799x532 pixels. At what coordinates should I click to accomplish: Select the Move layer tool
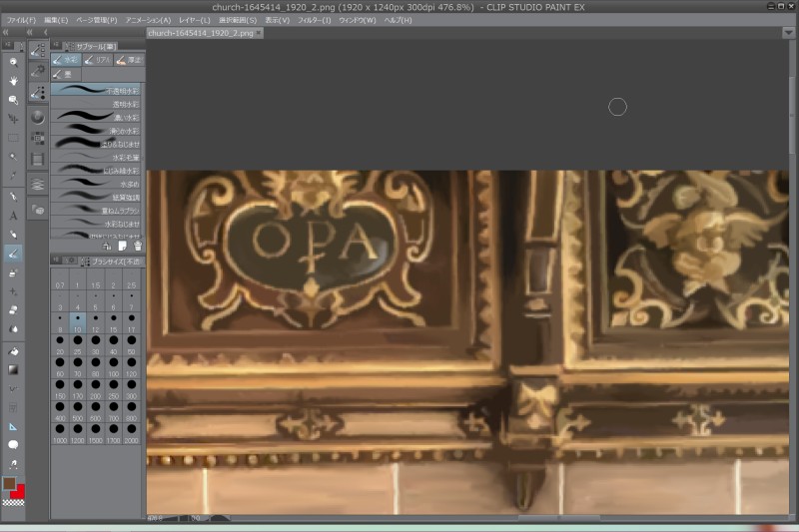(13, 119)
